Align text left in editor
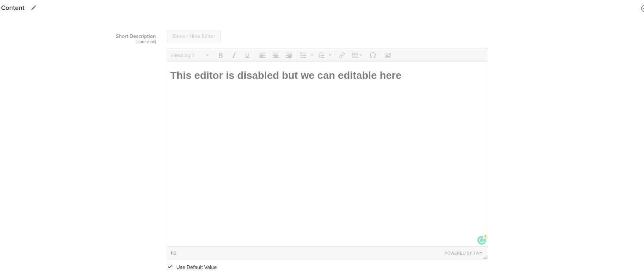The height and width of the screenshot is (280, 644). (x=262, y=55)
